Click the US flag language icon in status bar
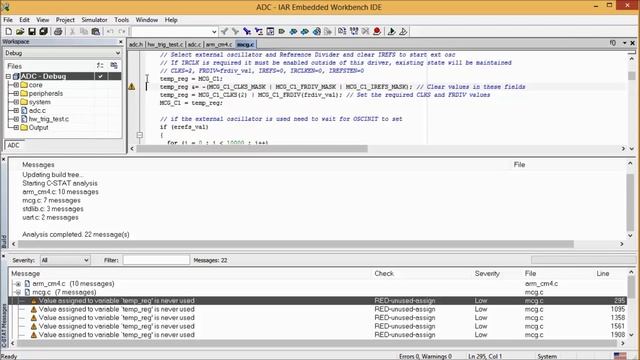 [x=620, y=356]
